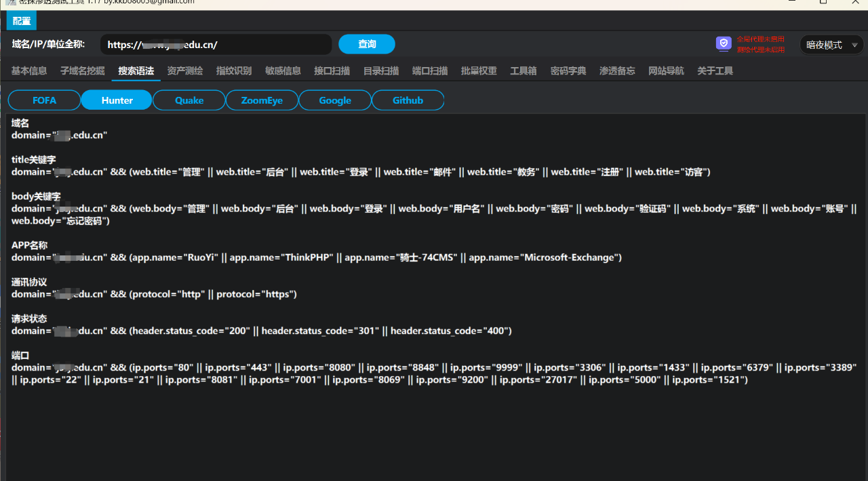
Task: Show ZoomEye search syntax
Action: point(262,100)
